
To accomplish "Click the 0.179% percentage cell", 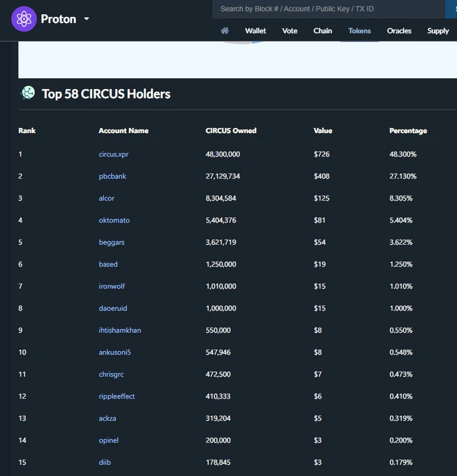I will click(x=401, y=462).
